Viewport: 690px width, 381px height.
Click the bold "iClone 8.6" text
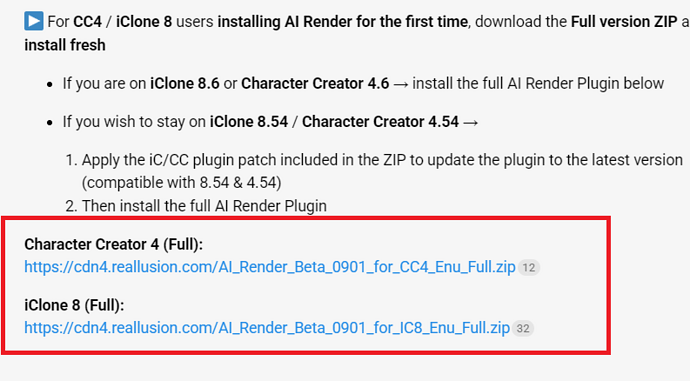[185, 83]
